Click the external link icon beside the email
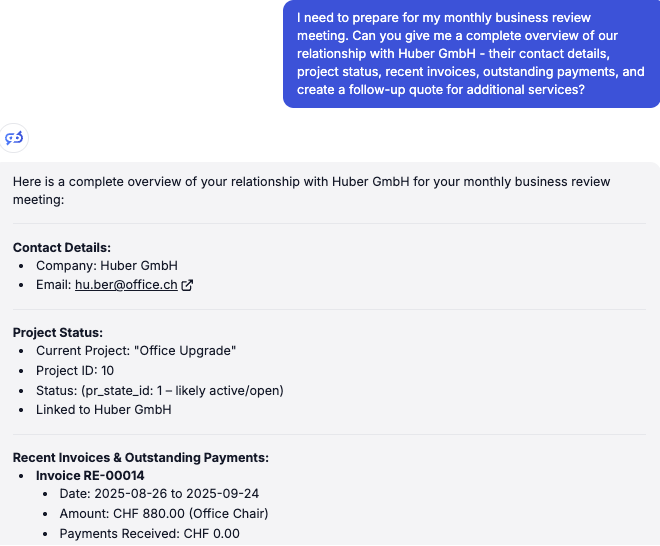Viewport: 660px width, 546px height. coord(186,285)
